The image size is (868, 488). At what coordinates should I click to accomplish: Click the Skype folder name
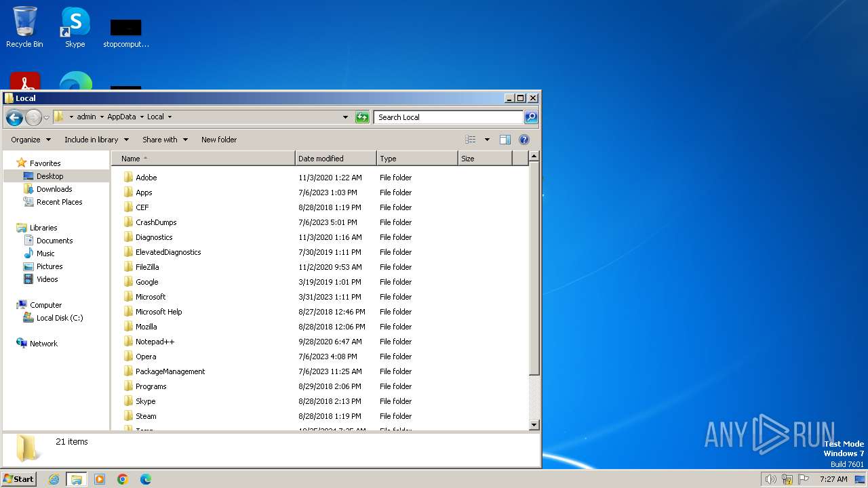point(145,401)
